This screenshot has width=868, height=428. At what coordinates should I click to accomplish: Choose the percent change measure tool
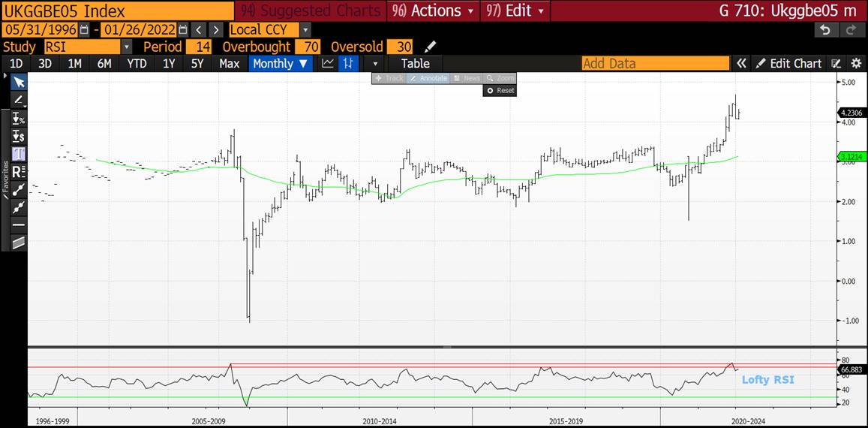[20, 118]
